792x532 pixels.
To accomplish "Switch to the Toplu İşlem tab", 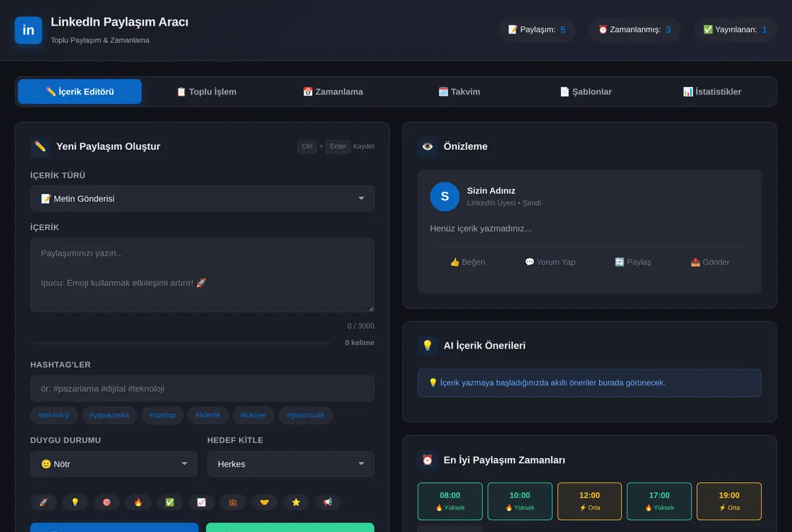I will 207,92.
